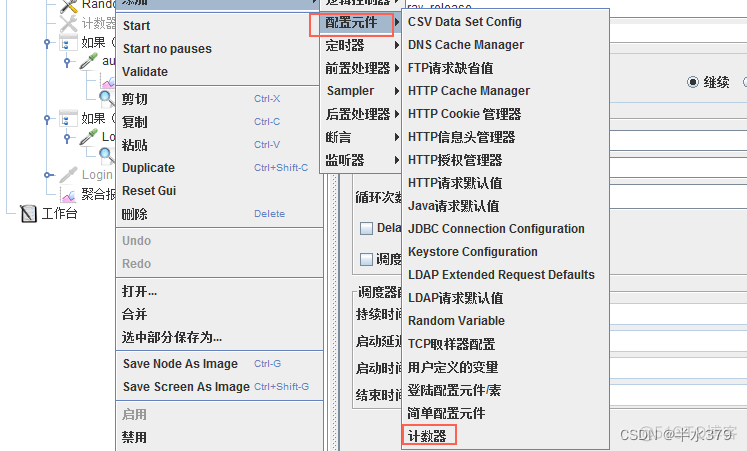Open the Sampler submenu
Screen dimensions: 747x451
(x=361, y=90)
